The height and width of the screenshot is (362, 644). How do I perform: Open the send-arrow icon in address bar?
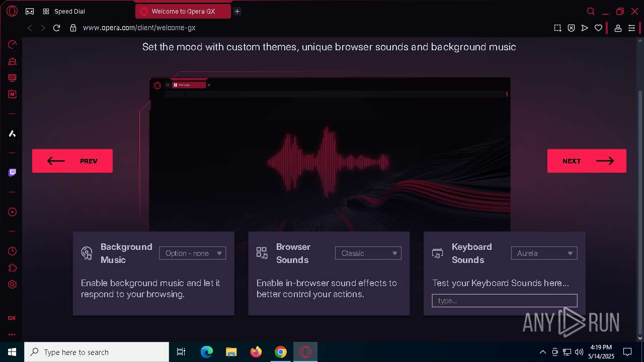tap(585, 28)
